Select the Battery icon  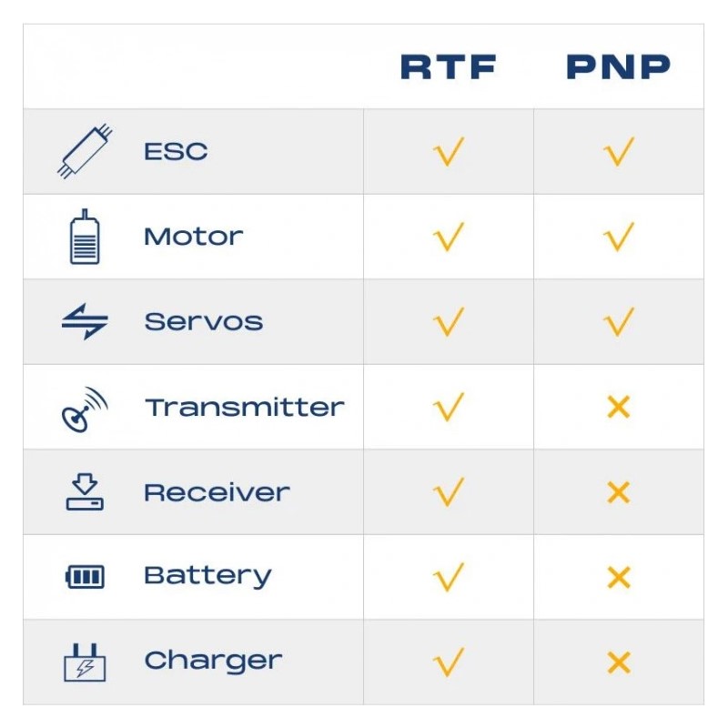[x=85, y=577]
